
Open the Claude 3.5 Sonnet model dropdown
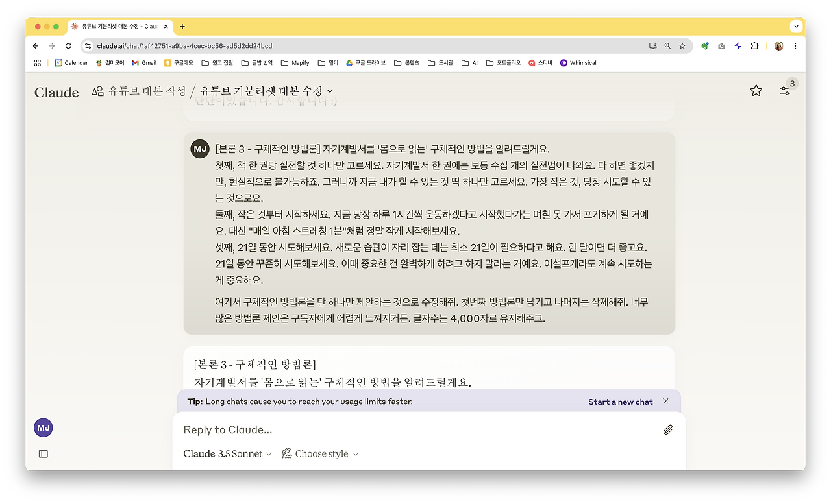click(225, 453)
